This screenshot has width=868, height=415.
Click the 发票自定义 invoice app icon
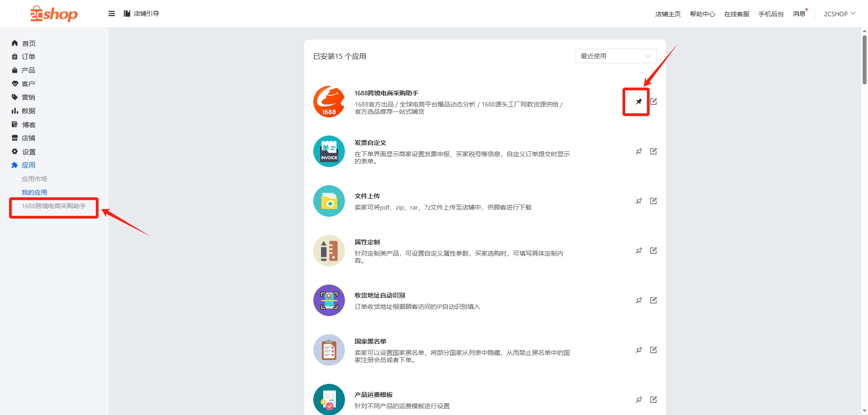329,151
